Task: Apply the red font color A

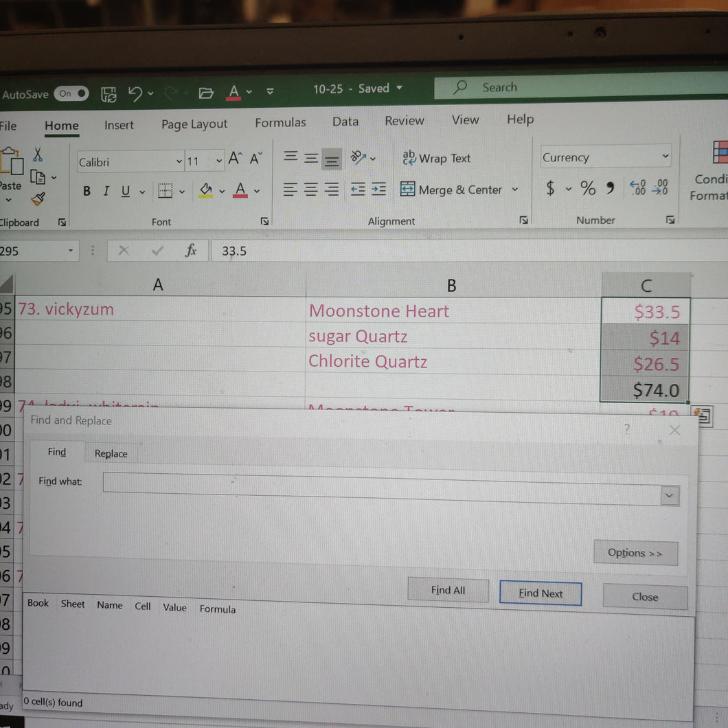Action: [240, 190]
